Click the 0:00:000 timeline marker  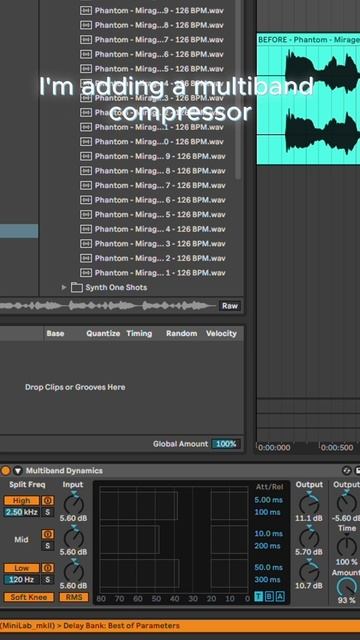(274, 448)
